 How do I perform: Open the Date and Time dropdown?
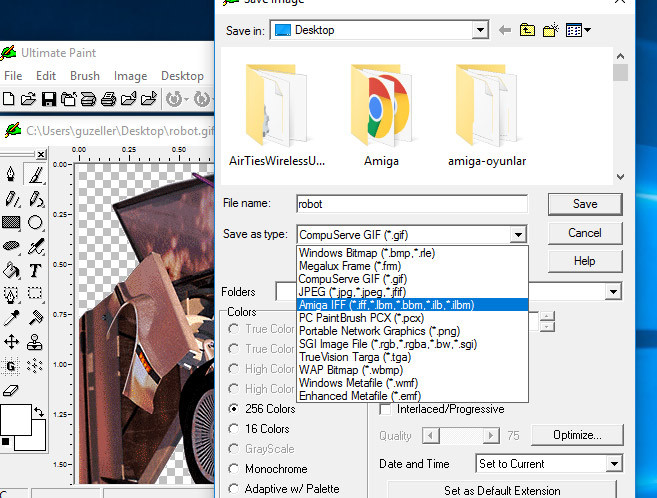tap(614, 464)
